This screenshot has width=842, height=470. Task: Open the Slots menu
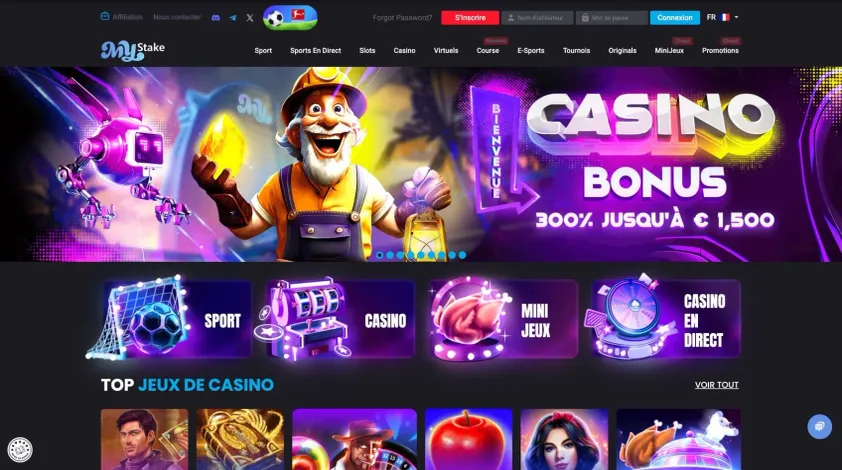click(367, 50)
